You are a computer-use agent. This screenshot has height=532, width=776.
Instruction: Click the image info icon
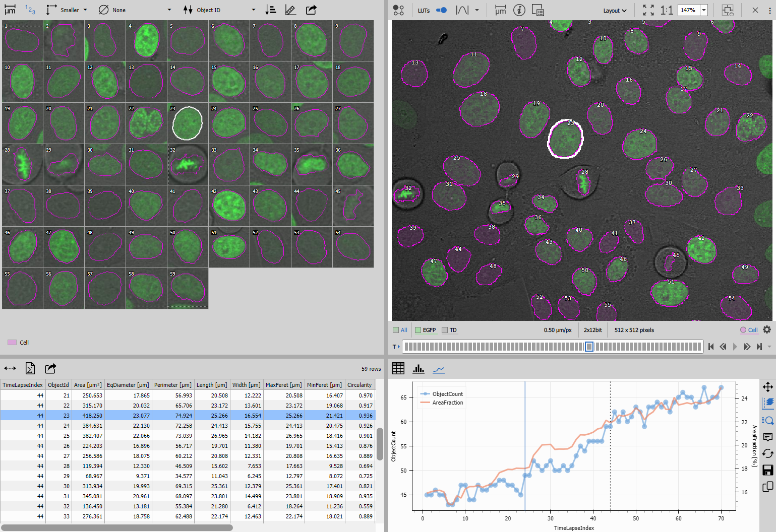[x=519, y=10]
